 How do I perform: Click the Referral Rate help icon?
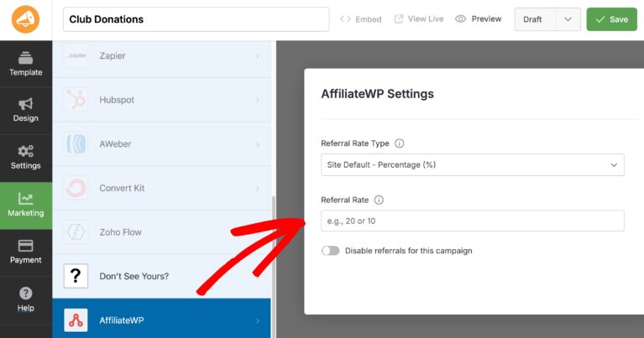point(379,200)
